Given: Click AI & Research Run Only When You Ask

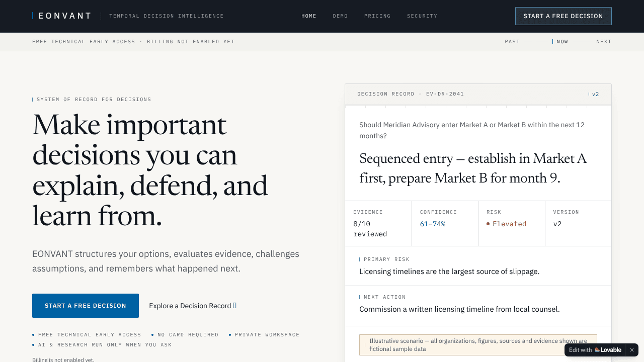Looking at the screenshot, I should click(105, 345).
